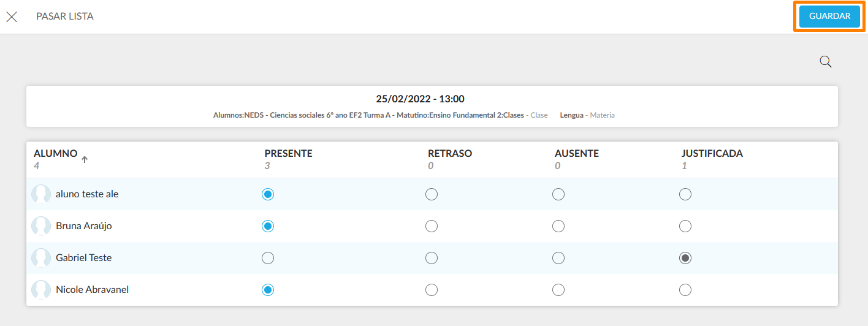The height and width of the screenshot is (326, 868).
Task: Click Gabriel Teste's avatar icon
Action: coord(41,258)
